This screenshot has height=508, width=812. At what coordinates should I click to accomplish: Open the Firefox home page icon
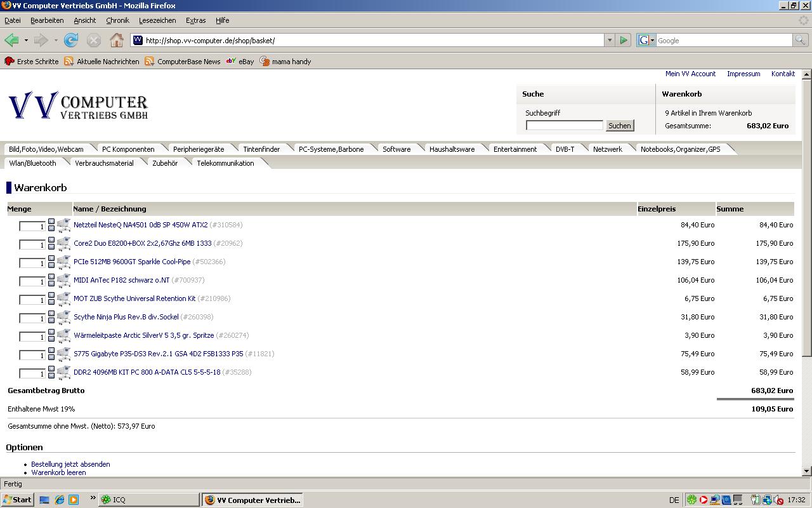(117, 41)
